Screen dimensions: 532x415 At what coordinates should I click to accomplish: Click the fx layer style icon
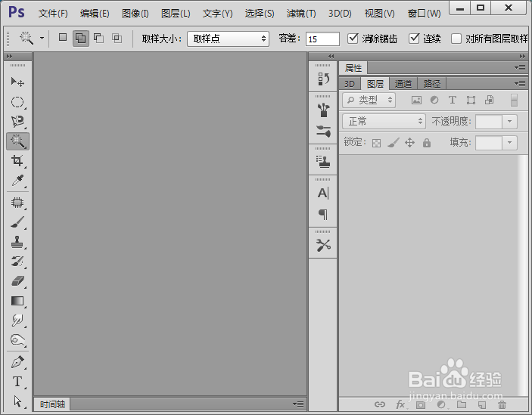pyautogui.click(x=400, y=404)
